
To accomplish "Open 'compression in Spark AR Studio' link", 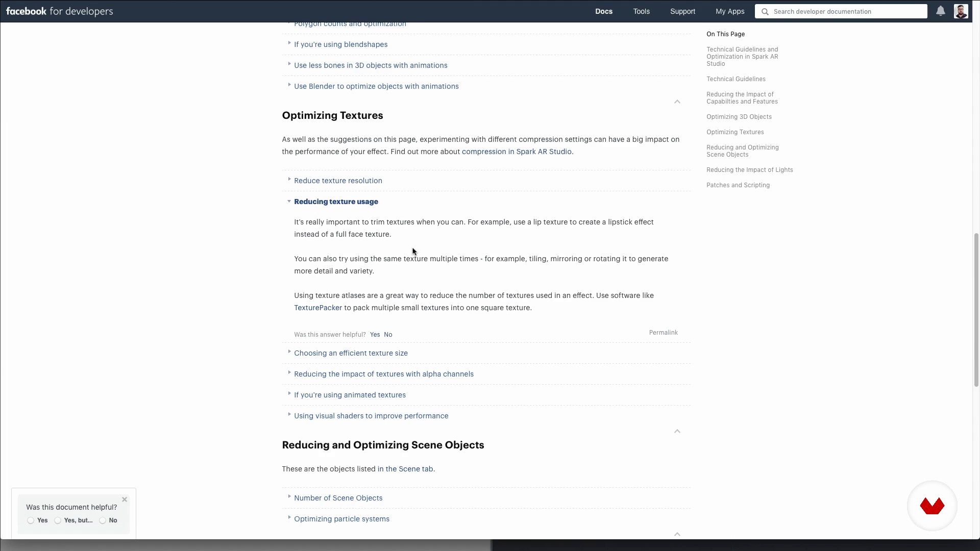I will click(517, 152).
